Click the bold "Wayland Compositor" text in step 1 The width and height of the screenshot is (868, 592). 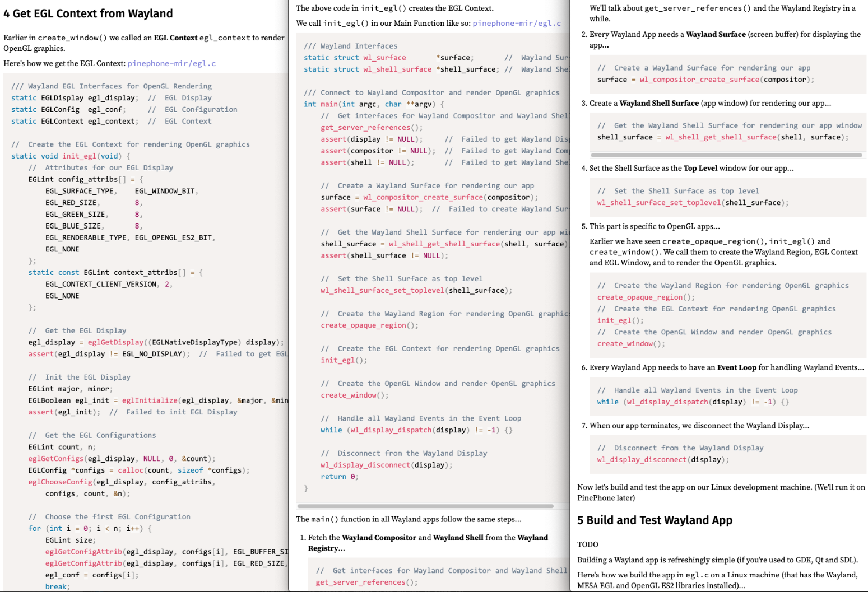(379, 538)
